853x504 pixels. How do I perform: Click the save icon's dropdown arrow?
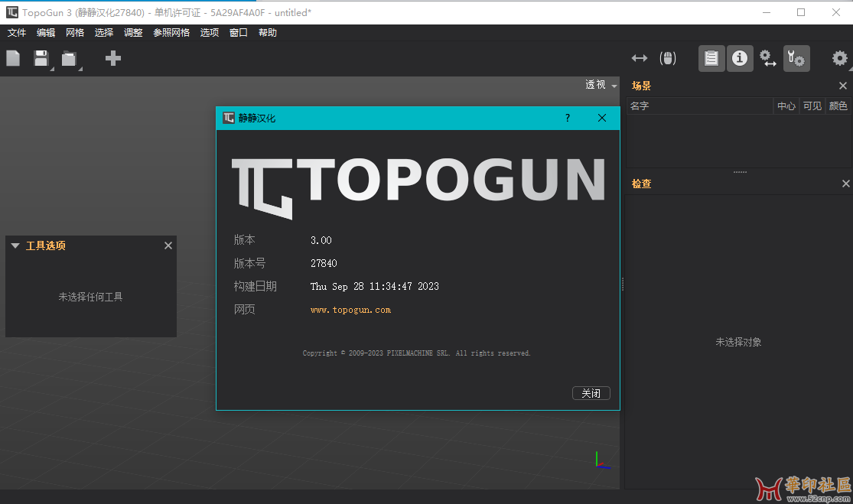click(52, 69)
